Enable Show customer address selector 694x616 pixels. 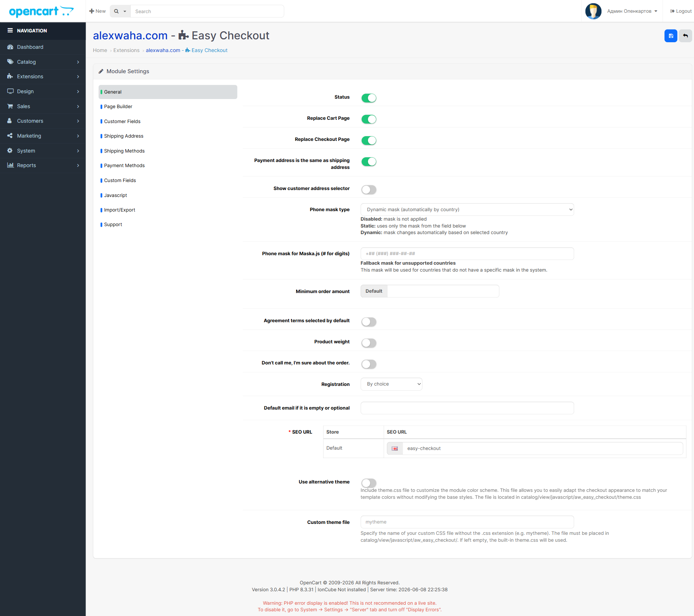(369, 190)
